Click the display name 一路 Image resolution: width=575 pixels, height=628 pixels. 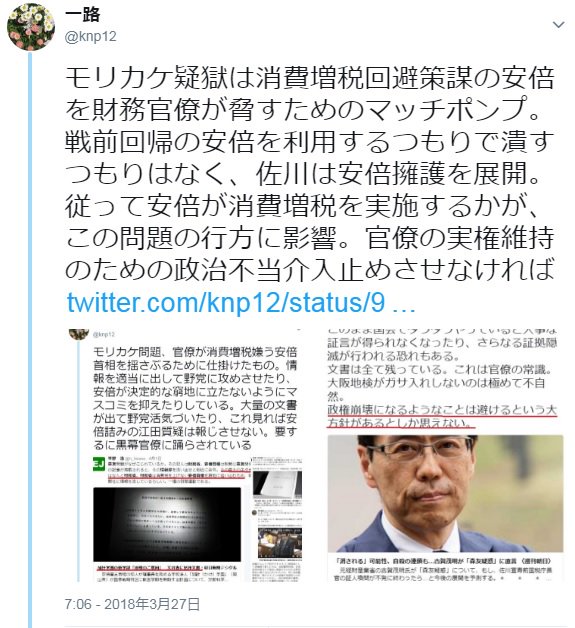[82, 15]
